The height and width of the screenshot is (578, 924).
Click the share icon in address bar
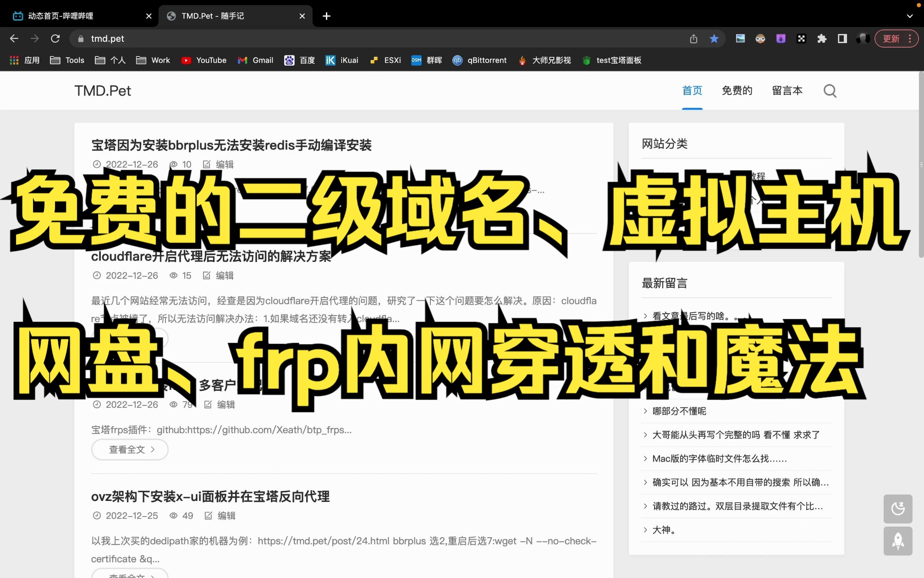[x=693, y=39]
